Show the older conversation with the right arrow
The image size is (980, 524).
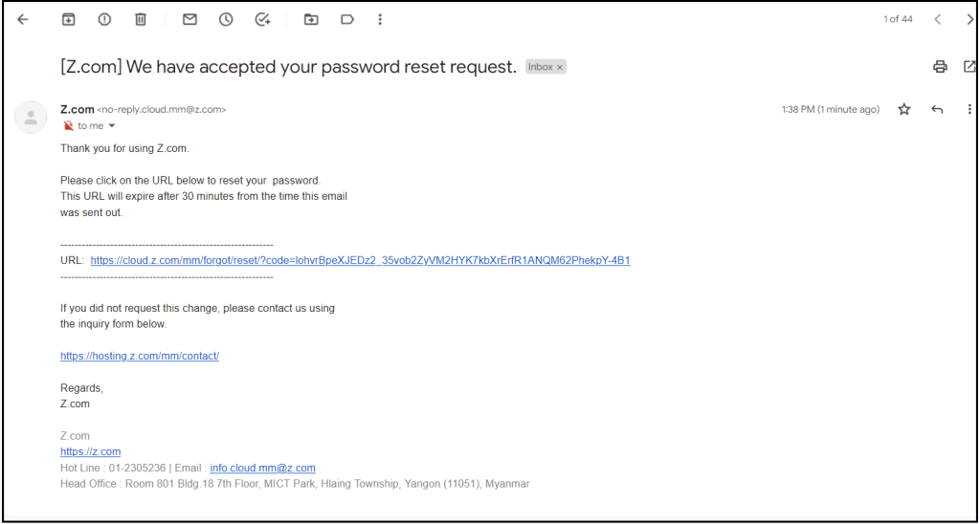pyautogui.click(x=969, y=19)
